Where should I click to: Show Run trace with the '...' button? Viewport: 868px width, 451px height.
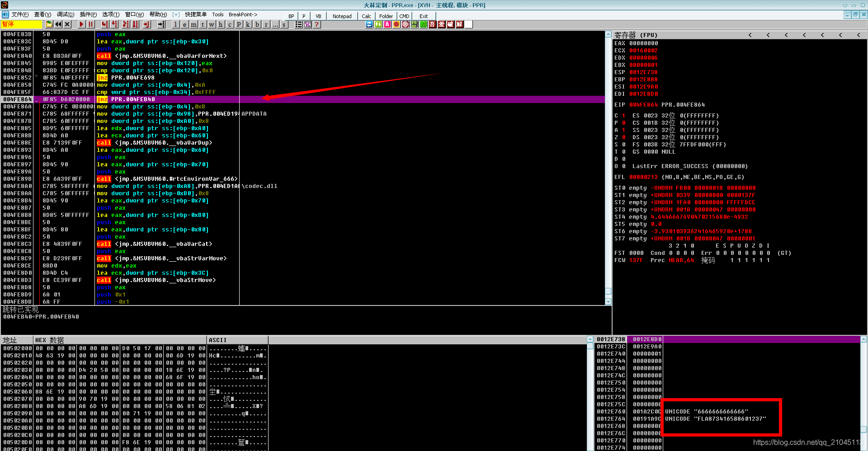pos(275,24)
